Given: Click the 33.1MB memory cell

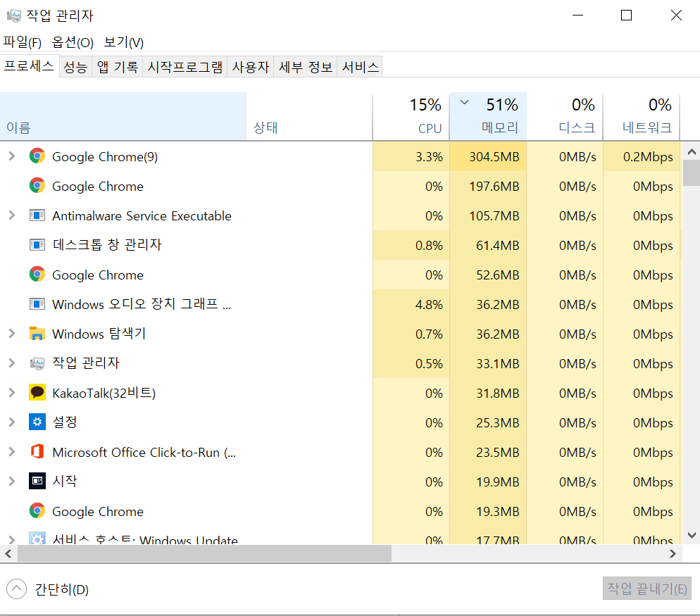Looking at the screenshot, I should click(488, 363).
